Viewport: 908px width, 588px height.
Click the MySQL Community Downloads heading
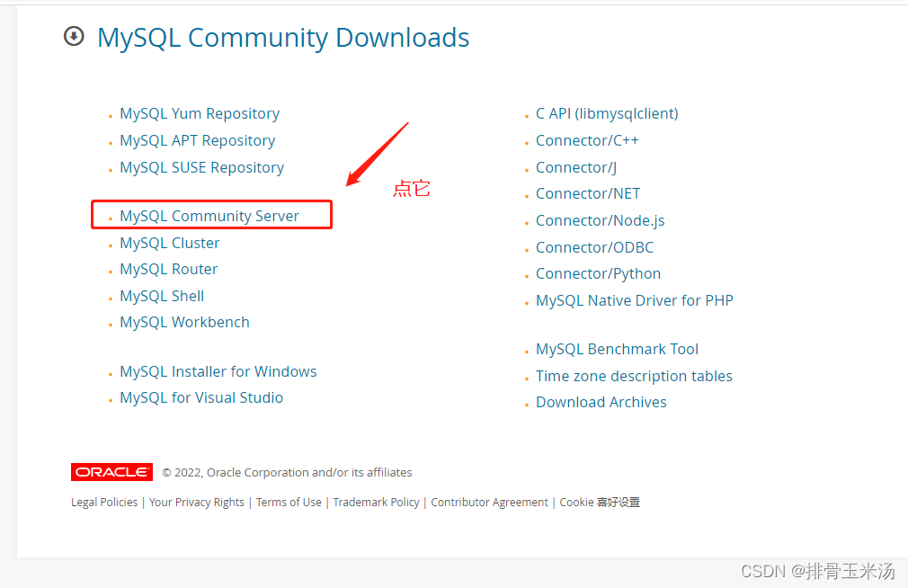point(283,38)
